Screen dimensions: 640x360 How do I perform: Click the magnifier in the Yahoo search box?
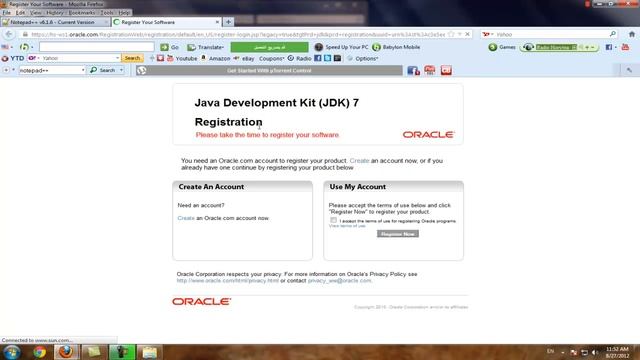613,34
